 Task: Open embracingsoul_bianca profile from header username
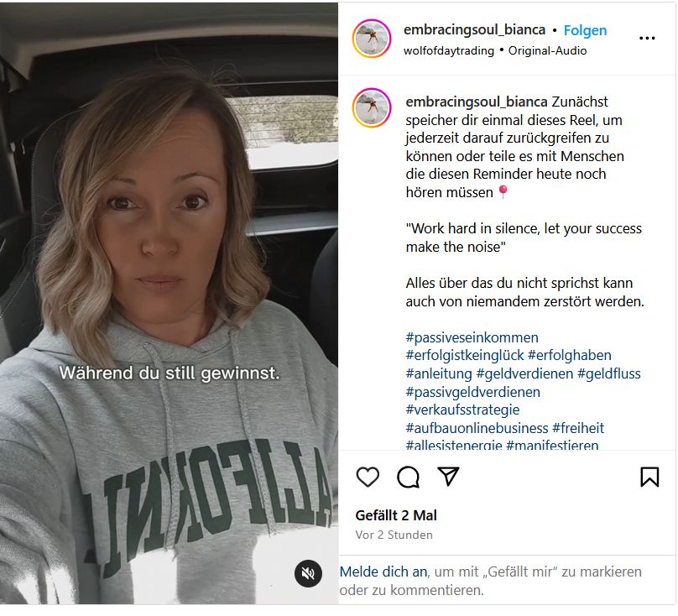[475, 30]
